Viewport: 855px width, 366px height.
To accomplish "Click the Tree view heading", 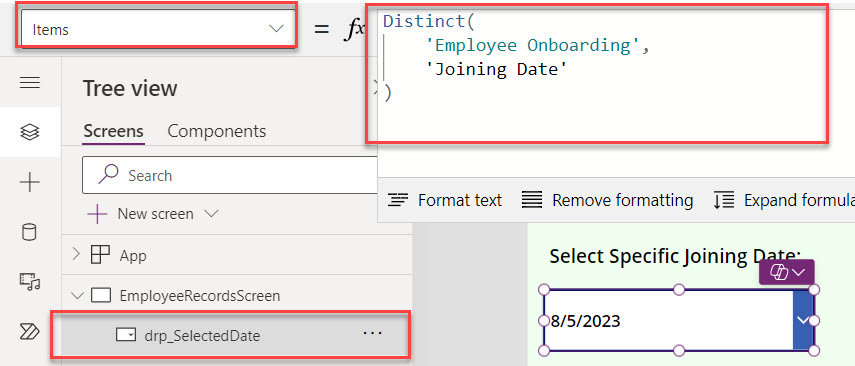I will tap(130, 88).
